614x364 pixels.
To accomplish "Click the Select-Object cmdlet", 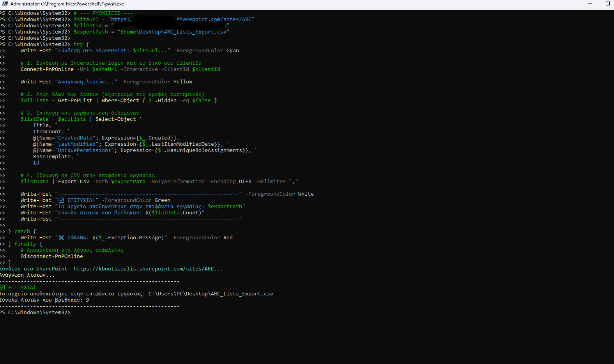I will point(115,119).
